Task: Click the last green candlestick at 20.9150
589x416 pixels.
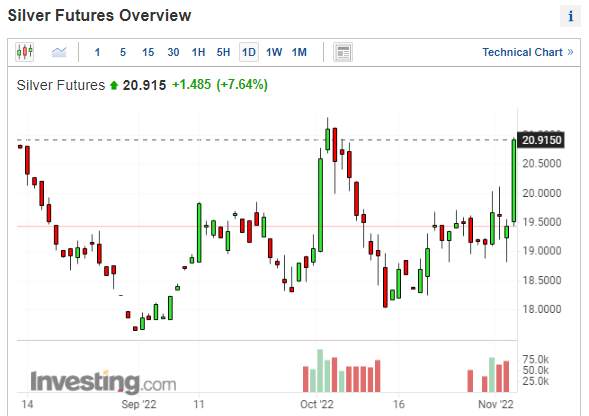Action: (x=513, y=180)
